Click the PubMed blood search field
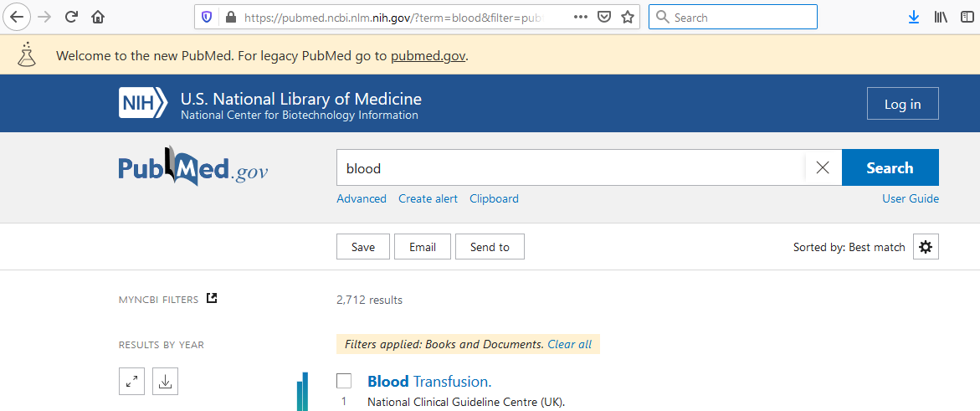 [x=569, y=167]
